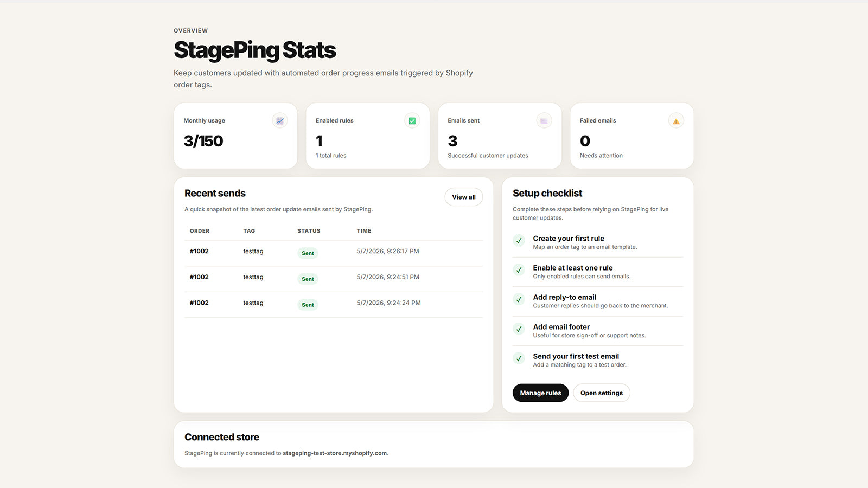Open order #1002 in the first row
The height and width of the screenshot is (488, 868).
coord(199,251)
